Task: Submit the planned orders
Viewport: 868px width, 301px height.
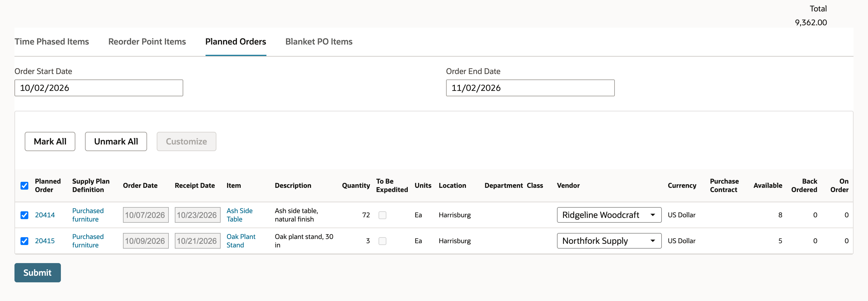Action: [37, 273]
